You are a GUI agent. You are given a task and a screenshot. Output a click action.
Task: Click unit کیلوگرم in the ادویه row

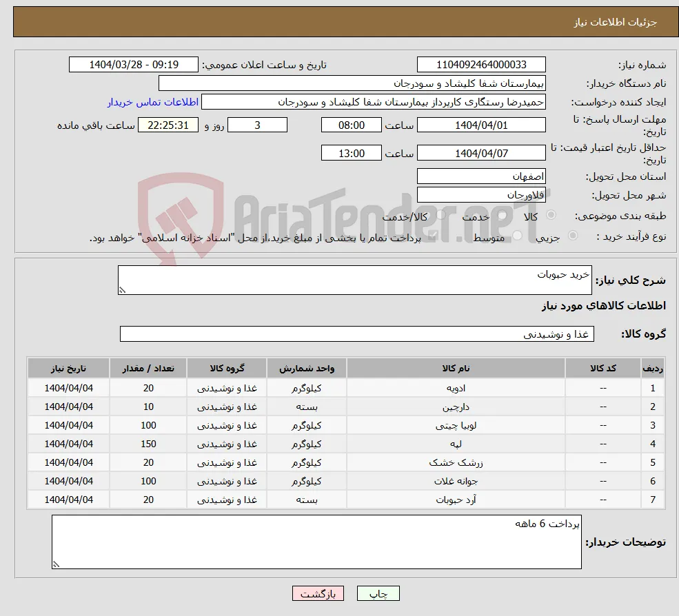pos(307,389)
